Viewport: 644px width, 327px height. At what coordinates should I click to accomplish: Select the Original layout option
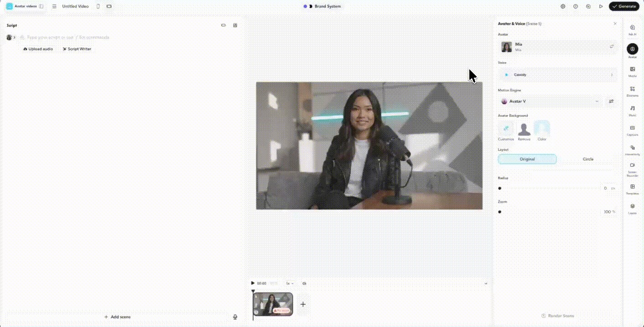pos(527,159)
